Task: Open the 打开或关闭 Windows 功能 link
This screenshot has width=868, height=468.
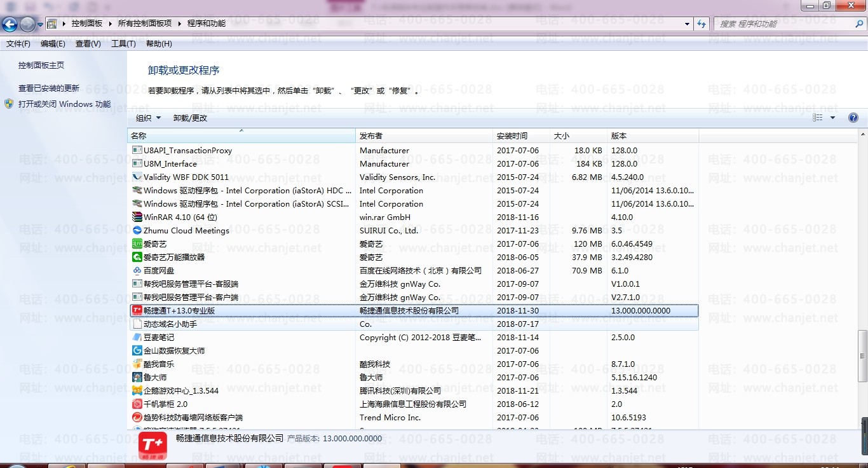Action: tap(64, 104)
